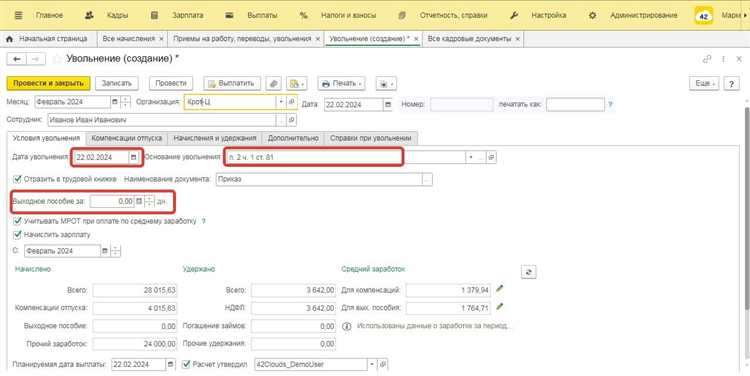This screenshot has height=376, width=750.
Task: Expand Расчет утвердил user dropdown arrow
Action: point(372,364)
